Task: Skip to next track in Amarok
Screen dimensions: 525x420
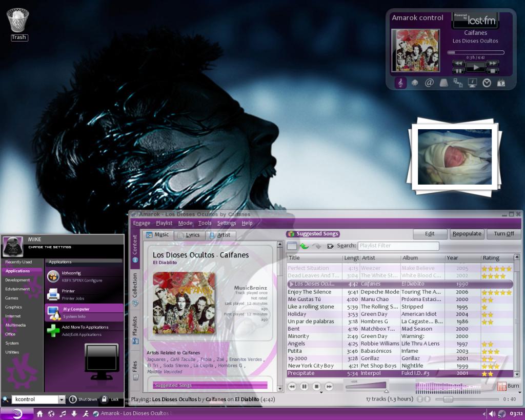Action: click(x=329, y=387)
